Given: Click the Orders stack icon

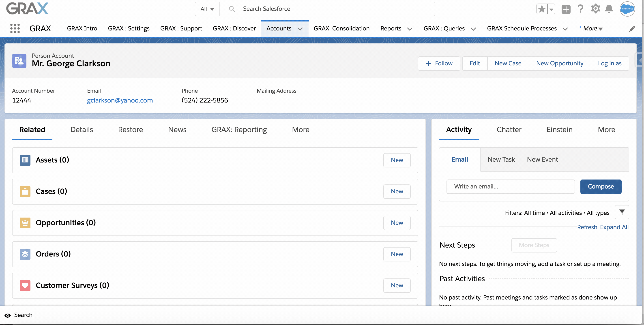Looking at the screenshot, I should point(25,254).
